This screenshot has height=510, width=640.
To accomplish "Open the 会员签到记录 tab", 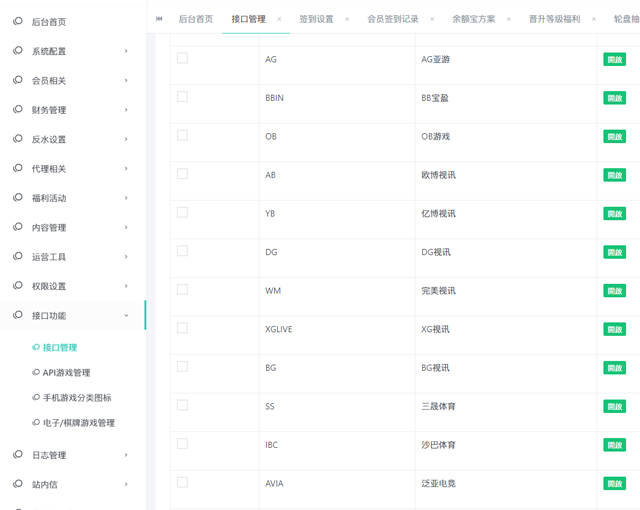I will (x=392, y=19).
